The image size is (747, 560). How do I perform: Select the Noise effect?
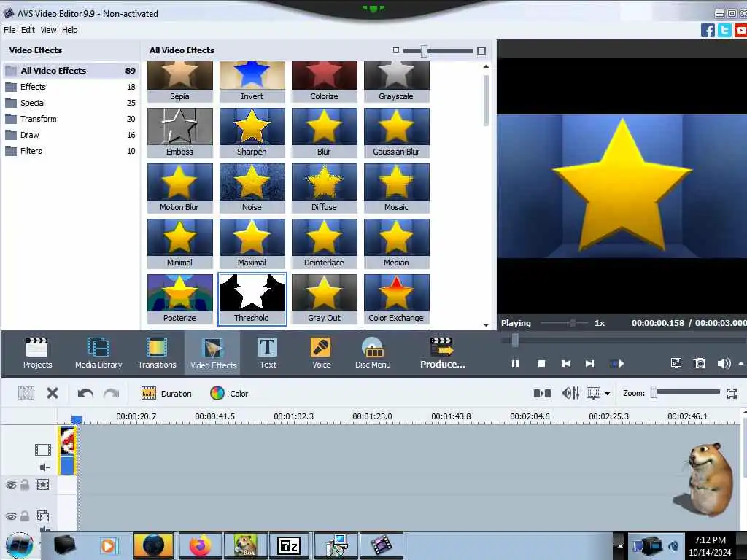point(252,188)
